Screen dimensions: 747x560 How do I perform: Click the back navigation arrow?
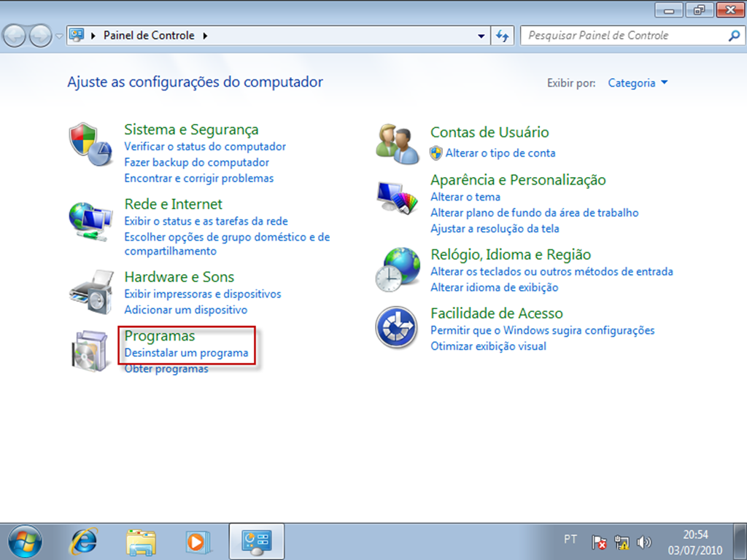(14, 36)
